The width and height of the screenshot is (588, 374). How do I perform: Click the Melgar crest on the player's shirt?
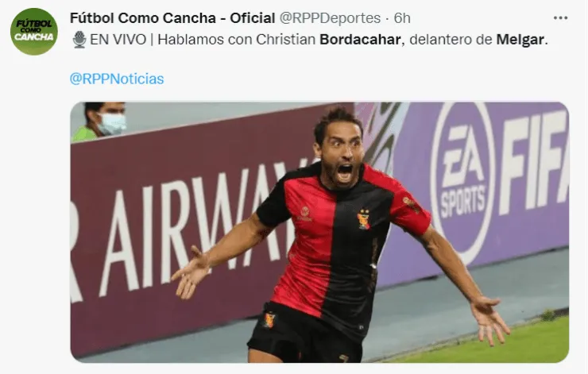363,219
